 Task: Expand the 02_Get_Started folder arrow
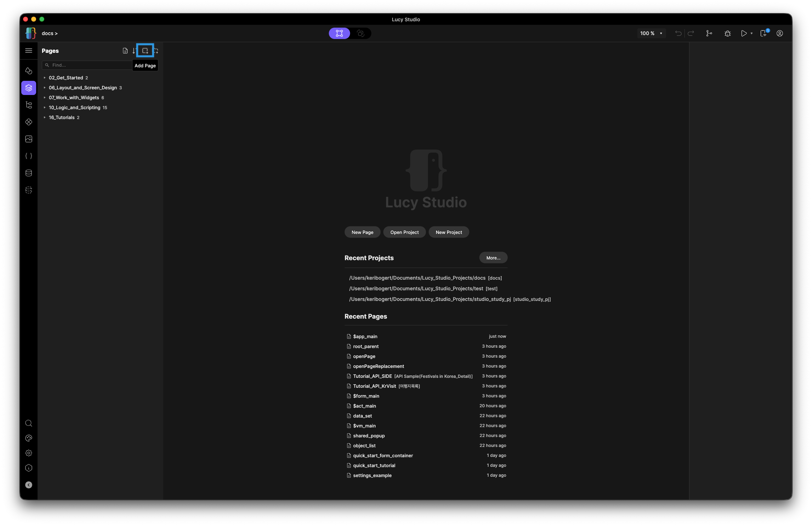[x=45, y=78]
